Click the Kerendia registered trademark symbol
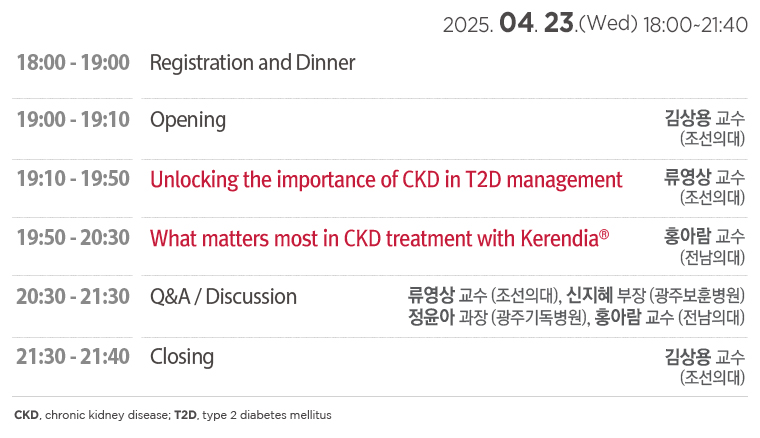 (x=604, y=234)
